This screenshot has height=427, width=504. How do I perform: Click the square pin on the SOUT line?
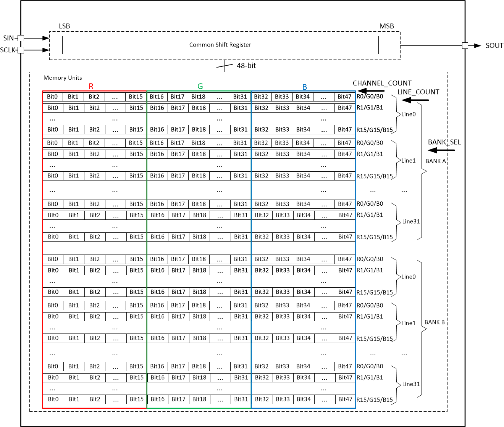(x=465, y=45)
